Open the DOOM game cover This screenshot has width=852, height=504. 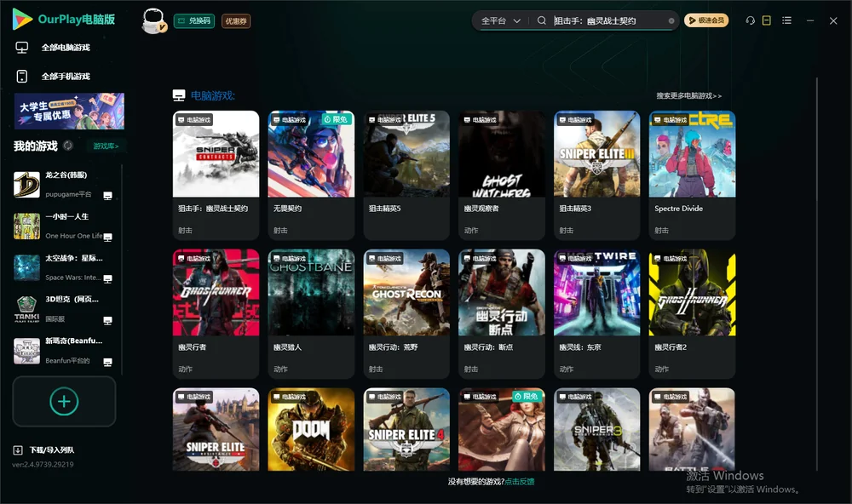(311, 429)
